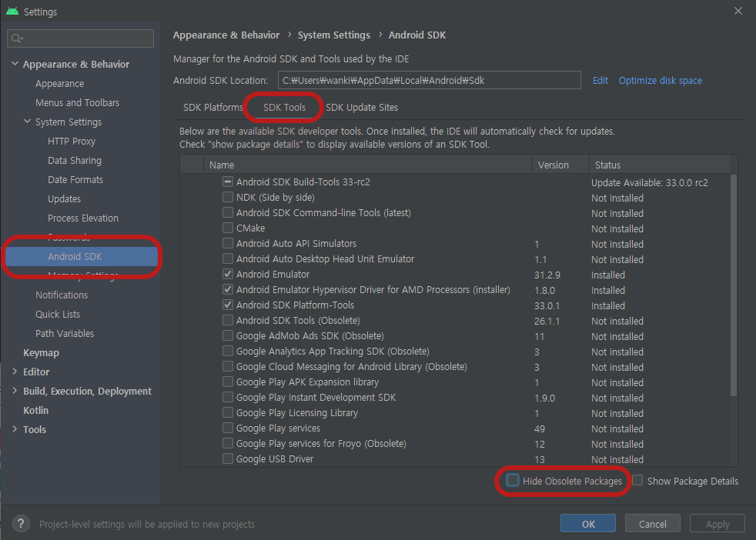This screenshot has width=756, height=540.
Task: Check Google Play Licensing Library box
Action: (228, 412)
